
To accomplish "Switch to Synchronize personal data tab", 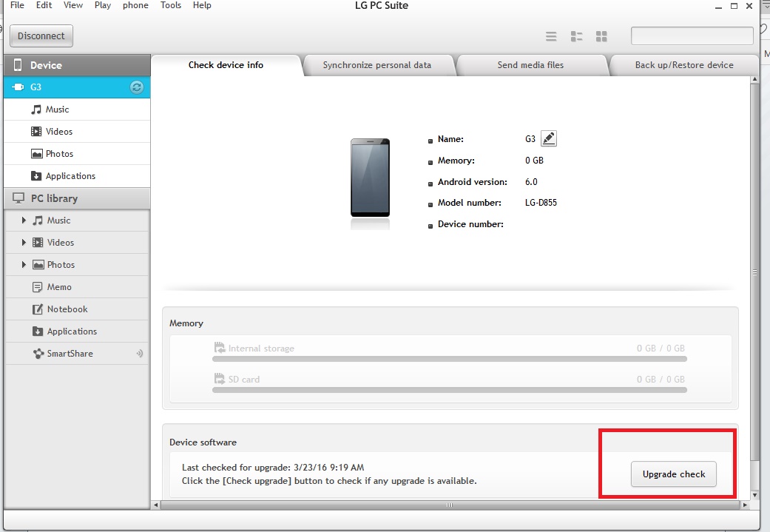I will click(377, 65).
